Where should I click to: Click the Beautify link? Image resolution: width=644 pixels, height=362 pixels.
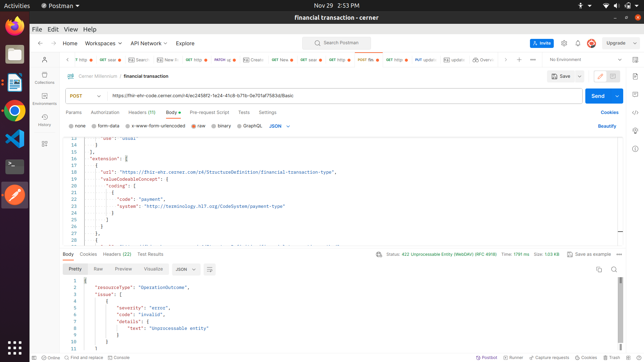tap(607, 126)
